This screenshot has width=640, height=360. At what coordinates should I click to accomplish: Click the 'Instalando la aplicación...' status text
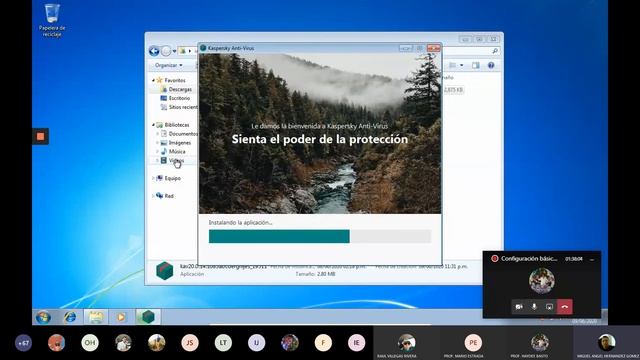click(x=240, y=223)
